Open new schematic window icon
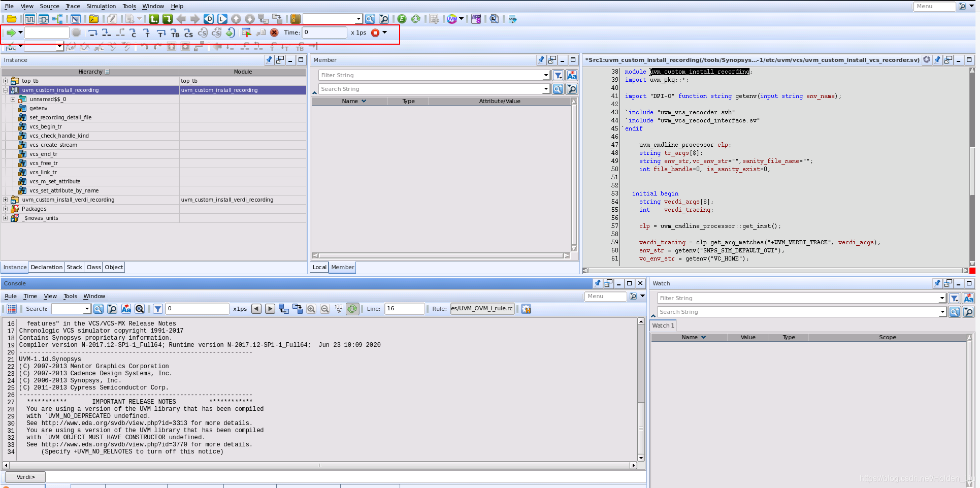Viewport: 980px width, 488px height. pyautogui.click(x=44, y=19)
